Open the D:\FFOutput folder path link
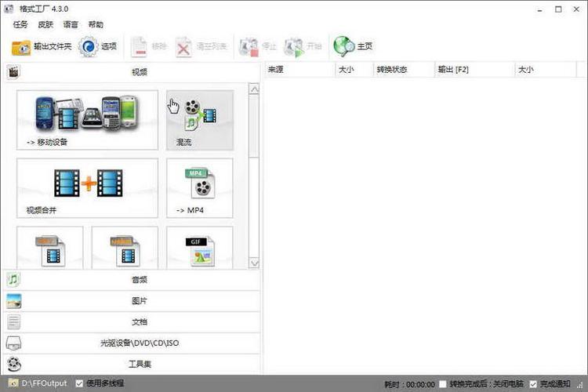The height and width of the screenshot is (392, 588). (x=44, y=383)
